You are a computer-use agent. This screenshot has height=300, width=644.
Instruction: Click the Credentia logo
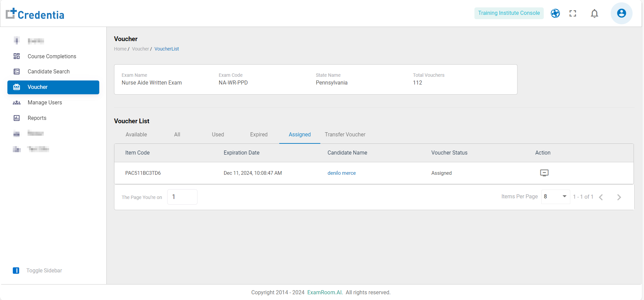click(x=35, y=14)
